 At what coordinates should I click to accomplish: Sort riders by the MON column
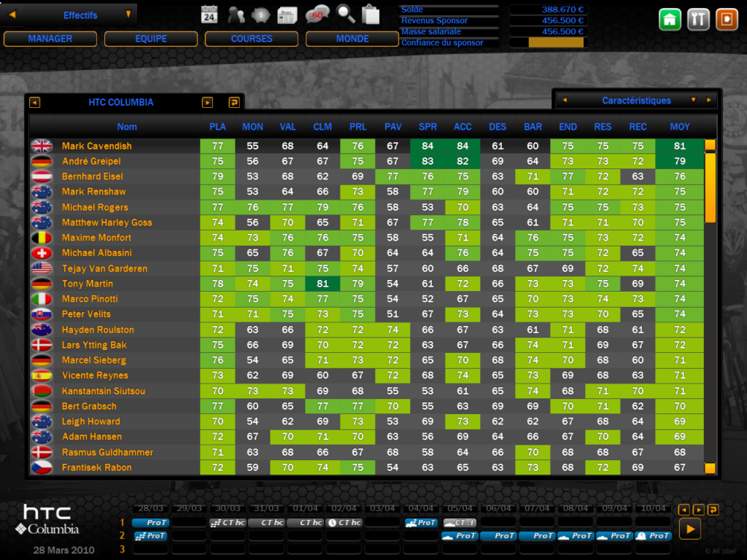point(252,127)
